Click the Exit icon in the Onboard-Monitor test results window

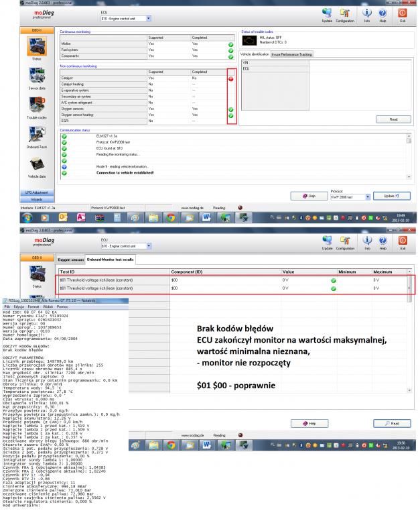point(403,243)
